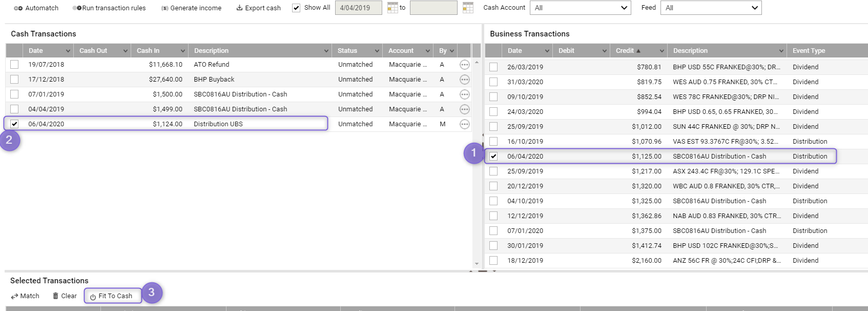
Task: Open more options for the $1,499.00 cash row
Action: (x=465, y=109)
